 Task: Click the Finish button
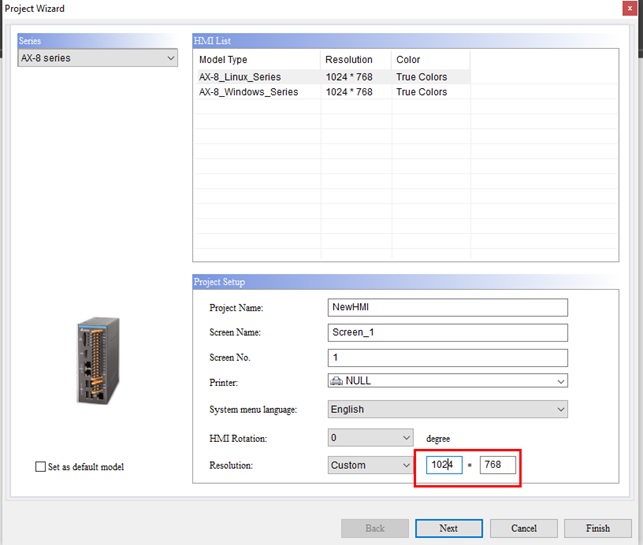tap(598, 528)
